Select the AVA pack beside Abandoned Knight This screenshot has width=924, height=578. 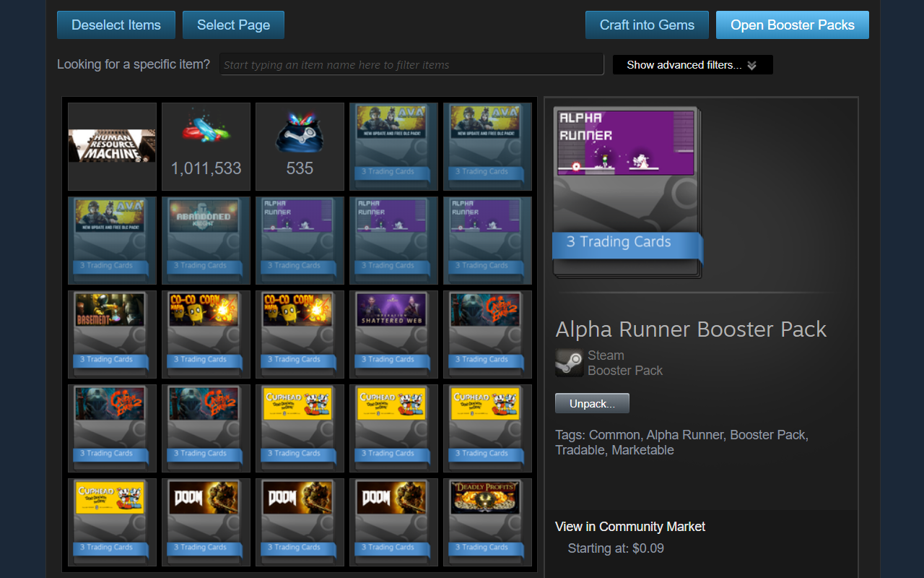click(x=112, y=241)
